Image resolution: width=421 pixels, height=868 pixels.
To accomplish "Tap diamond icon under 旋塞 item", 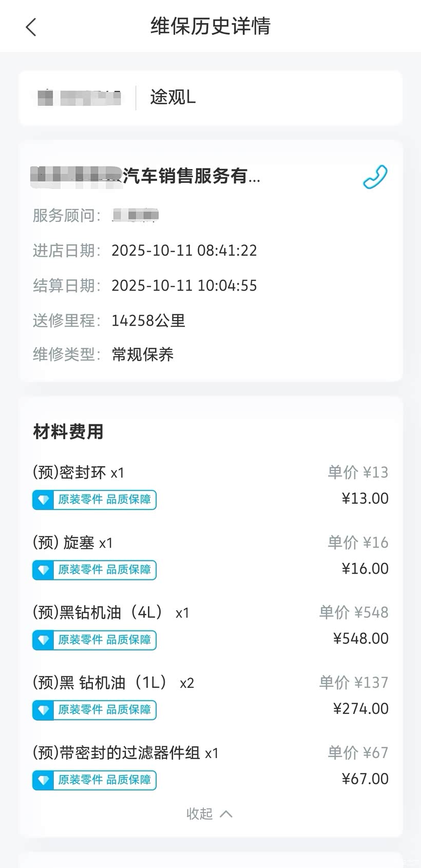I will 43,570.
